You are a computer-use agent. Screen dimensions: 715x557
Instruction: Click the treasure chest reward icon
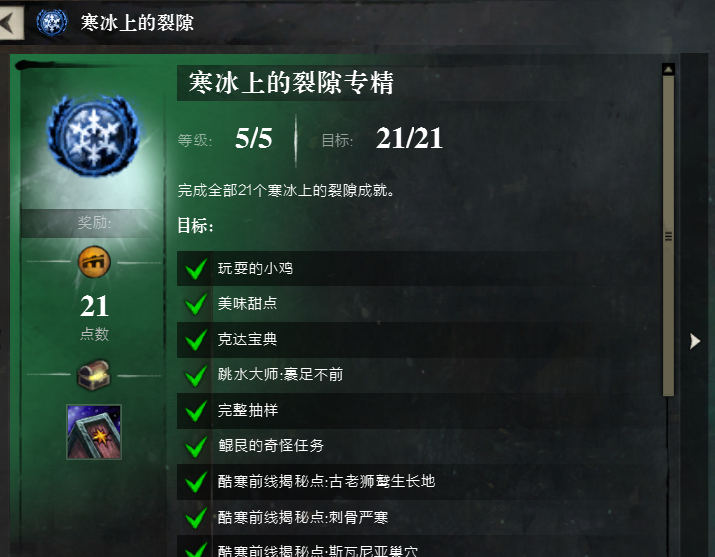pos(94,375)
